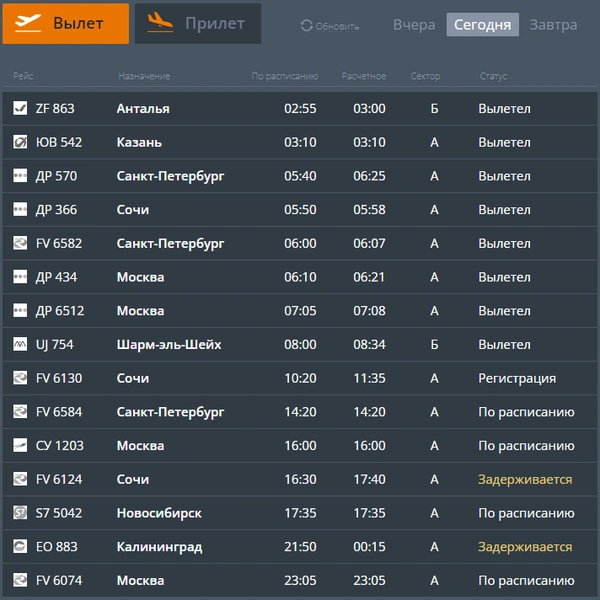The height and width of the screenshot is (600, 600).
Task: Click the Статус column header
Action: (x=493, y=76)
